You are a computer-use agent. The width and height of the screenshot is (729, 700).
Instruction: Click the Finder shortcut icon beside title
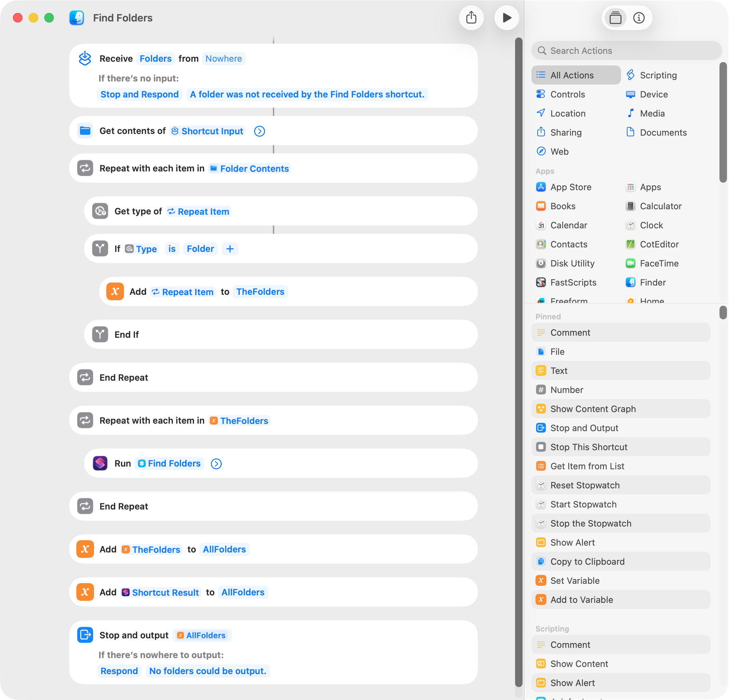[77, 17]
